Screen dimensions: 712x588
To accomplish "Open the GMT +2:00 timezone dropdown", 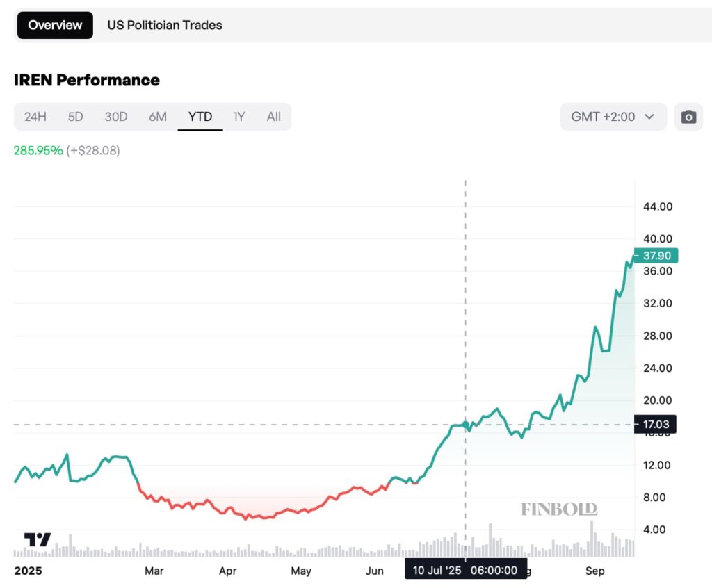I will pos(613,117).
